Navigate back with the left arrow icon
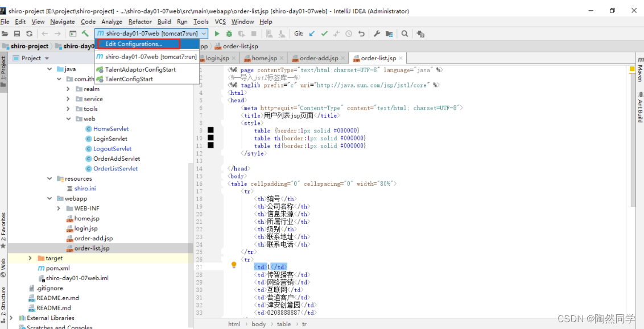This screenshot has height=329, width=644. point(44,34)
